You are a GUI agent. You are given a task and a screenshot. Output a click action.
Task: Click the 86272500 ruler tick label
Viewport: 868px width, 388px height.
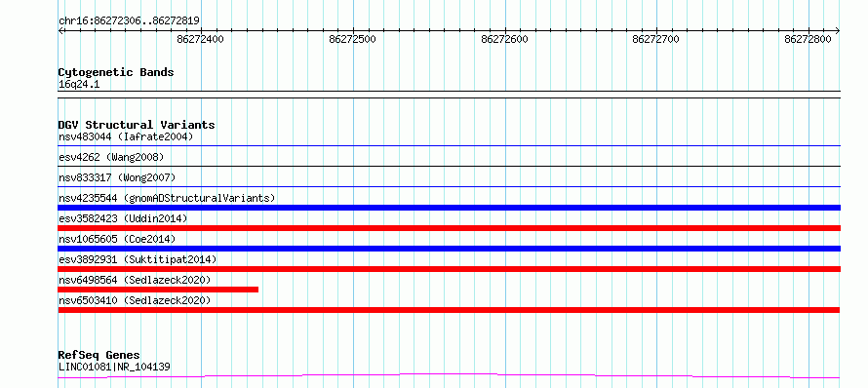(353, 39)
